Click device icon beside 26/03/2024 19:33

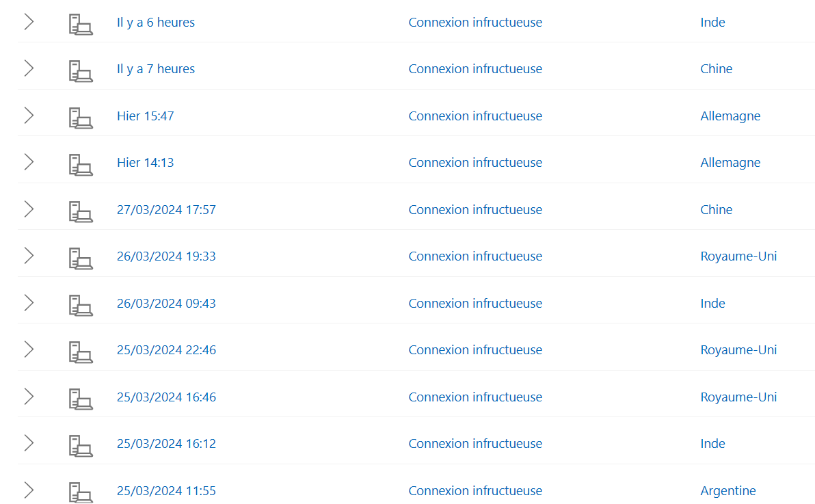[81, 258]
